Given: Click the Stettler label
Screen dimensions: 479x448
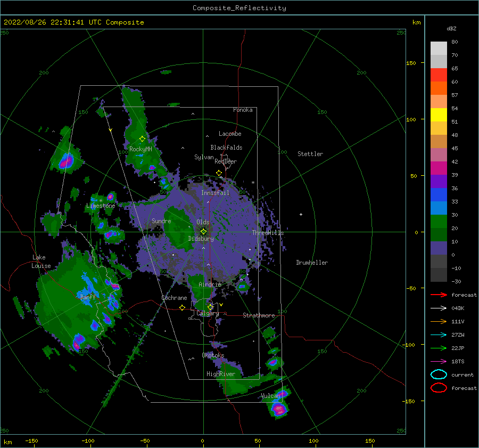Looking at the screenshot, I should pos(310,154).
